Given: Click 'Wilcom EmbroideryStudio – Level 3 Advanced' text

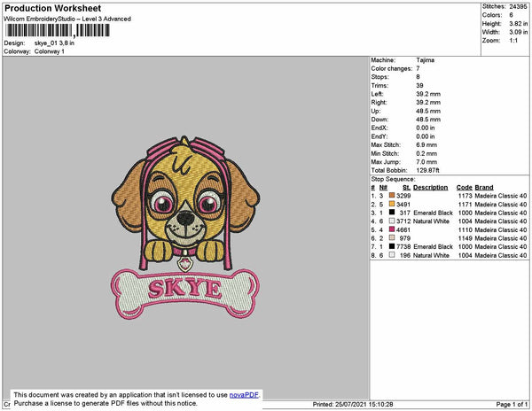Looking at the screenshot, I should (x=67, y=19).
